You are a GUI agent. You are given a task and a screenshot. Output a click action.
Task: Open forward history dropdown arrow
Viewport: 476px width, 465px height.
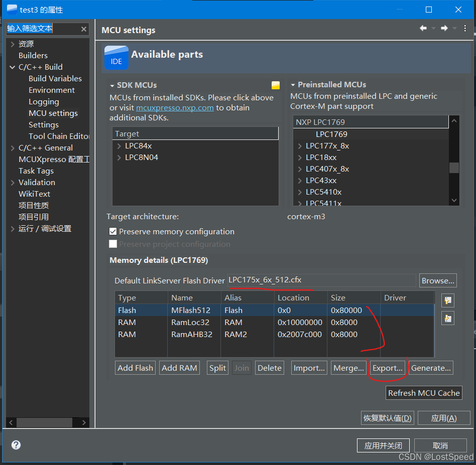[x=454, y=29]
